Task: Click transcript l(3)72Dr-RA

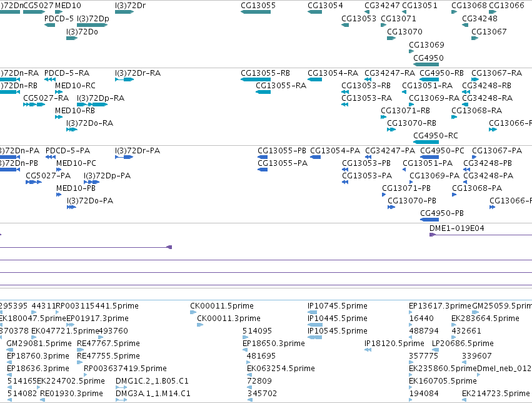Action: [138, 73]
